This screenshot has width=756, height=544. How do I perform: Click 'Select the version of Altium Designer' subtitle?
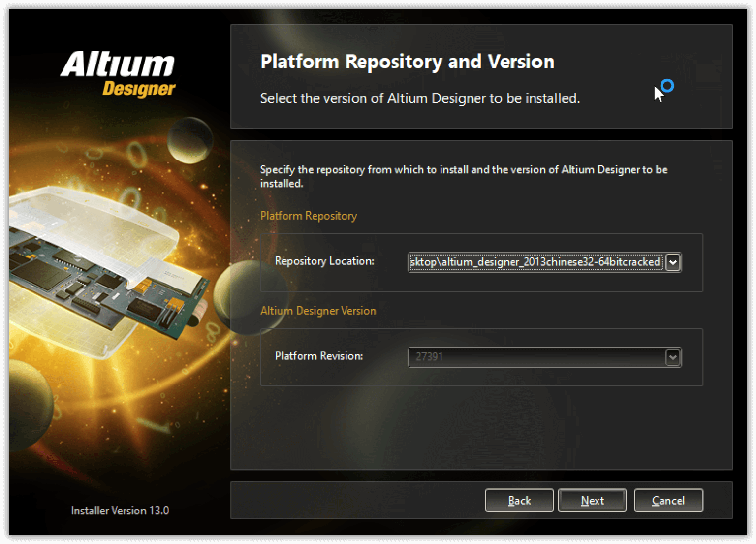[420, 98]
